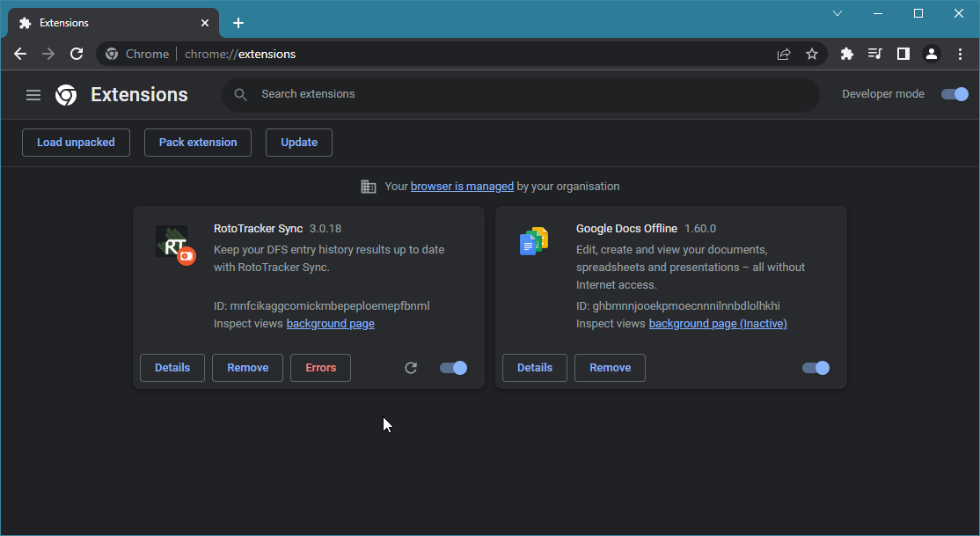Open the tab search chevron
Viewport: 980px width, 536px height.
[837, 13]
